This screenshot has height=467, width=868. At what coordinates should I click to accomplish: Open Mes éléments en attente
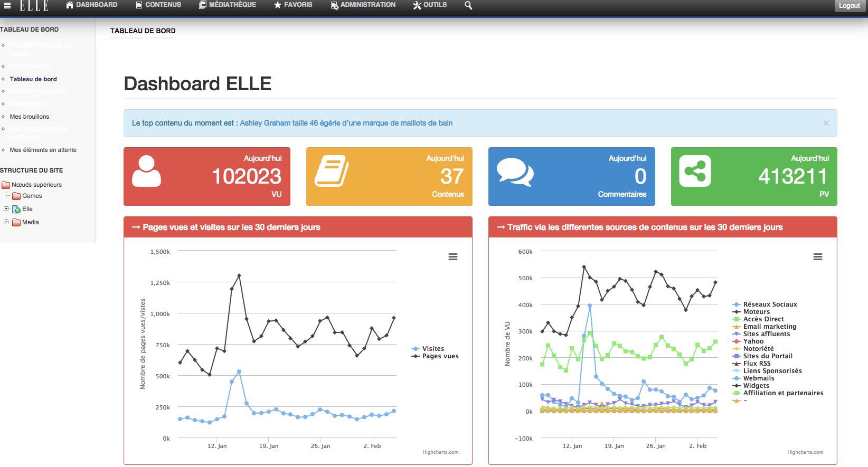(x=43, y=150)
